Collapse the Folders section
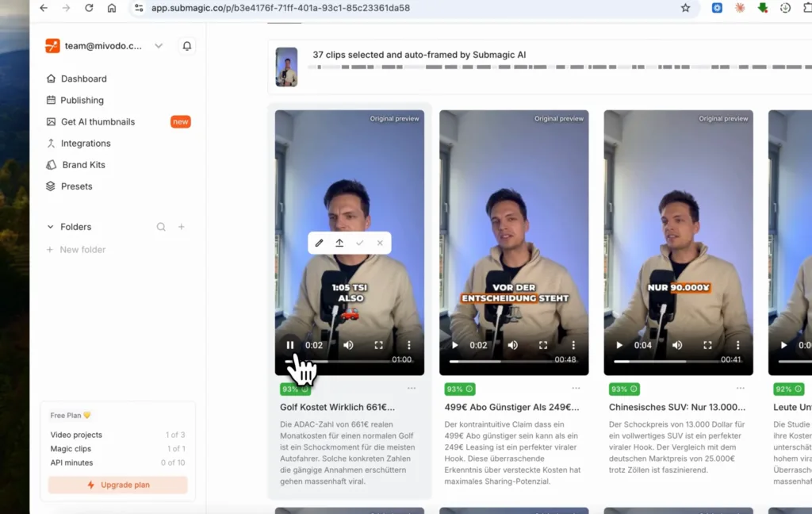The image size is (812, 514). (x=50, y=227)
